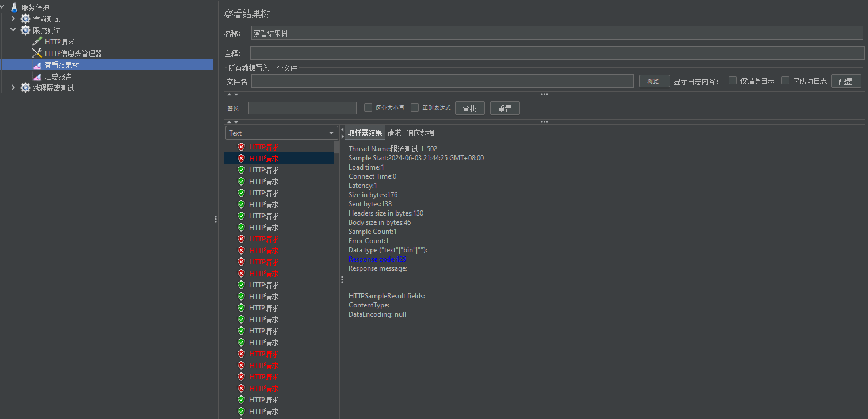
Task: Click the Load time:1 line
Action: click(x=366, y=167)
